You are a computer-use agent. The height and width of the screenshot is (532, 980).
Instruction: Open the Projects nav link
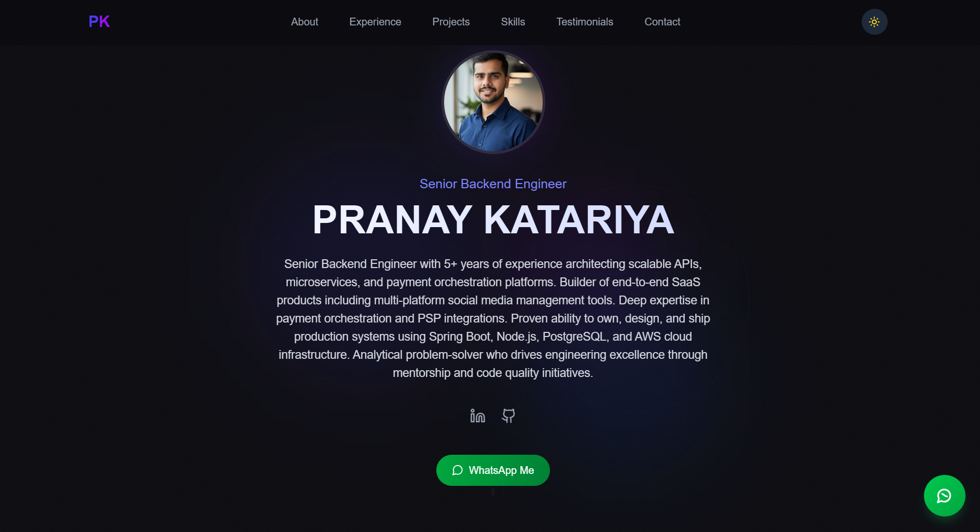pyautogui.click(x=451, y=22)
